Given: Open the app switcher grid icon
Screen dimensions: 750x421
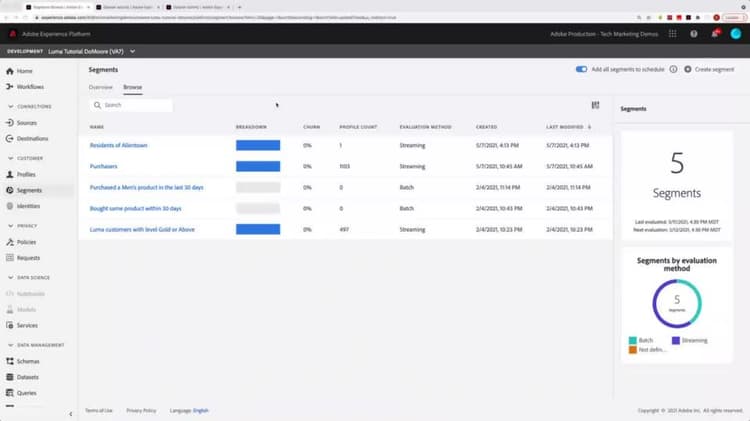Looking at the screenshot, I should pyautogui.click(x=673, y=34).
